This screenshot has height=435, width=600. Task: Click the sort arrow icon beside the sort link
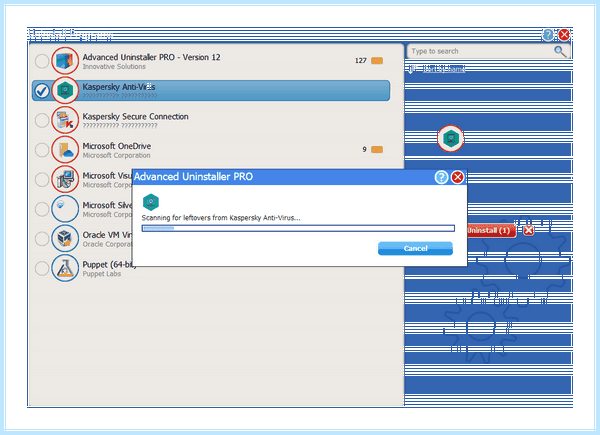(x=412, y=69)
